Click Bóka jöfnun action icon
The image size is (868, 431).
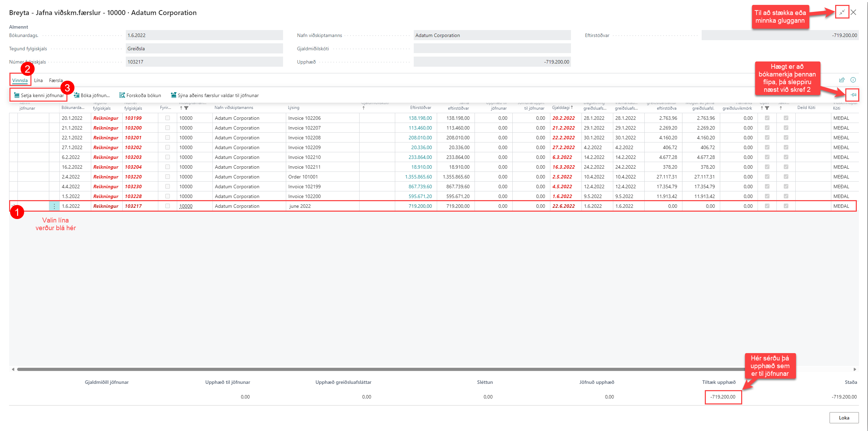coord(77,95)
